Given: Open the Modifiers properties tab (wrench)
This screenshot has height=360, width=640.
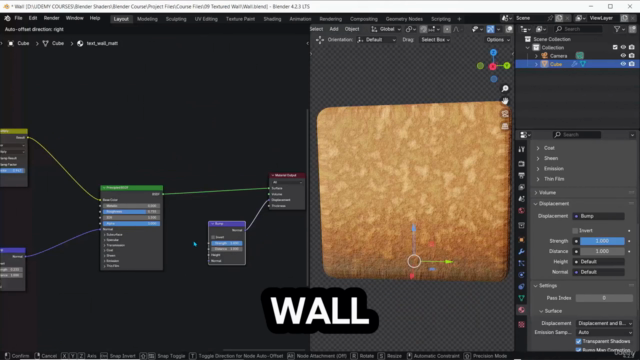Looking at the screenshot, I should pos(521,251).
